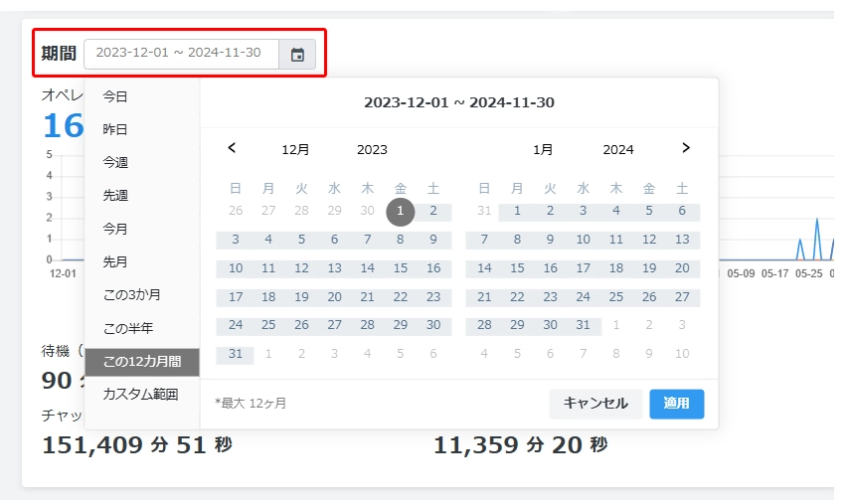The image size is (847, 504).
Task: Pick 今月 preset range
Action: [142, 229]
